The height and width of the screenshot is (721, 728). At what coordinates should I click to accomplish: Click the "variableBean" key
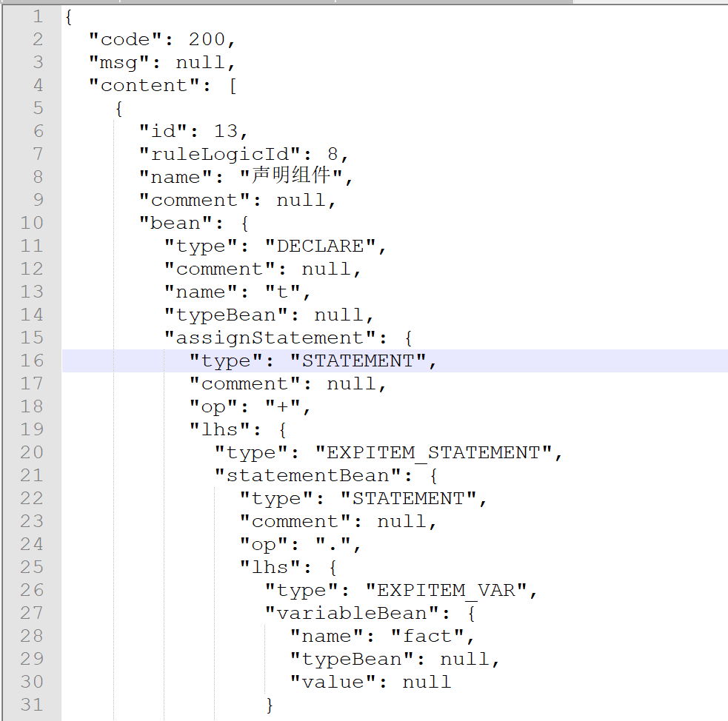[x=352, y=613]
